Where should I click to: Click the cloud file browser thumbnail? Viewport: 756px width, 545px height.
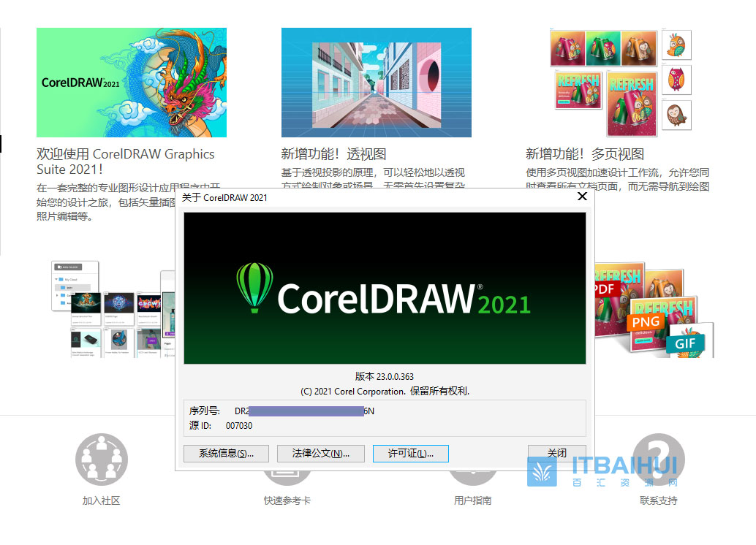point(113,309)
